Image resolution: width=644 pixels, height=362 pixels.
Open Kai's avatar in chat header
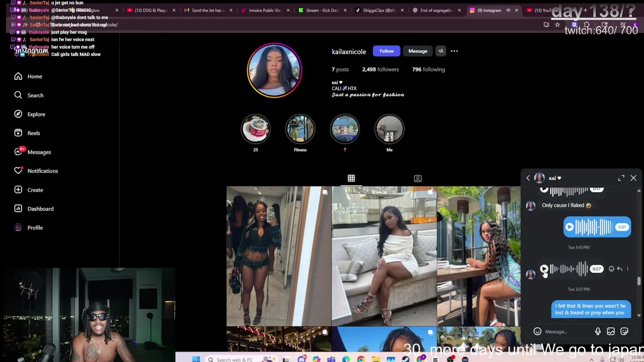[x=539, y=178]
